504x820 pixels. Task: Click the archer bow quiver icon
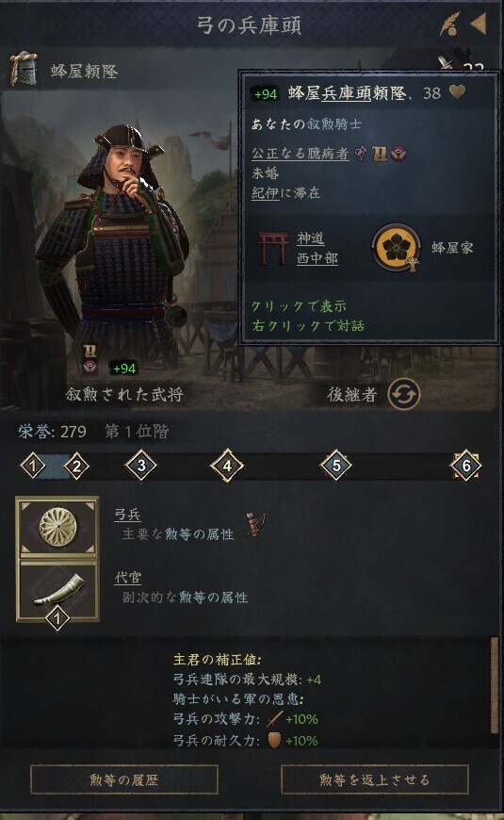[255, 525]
